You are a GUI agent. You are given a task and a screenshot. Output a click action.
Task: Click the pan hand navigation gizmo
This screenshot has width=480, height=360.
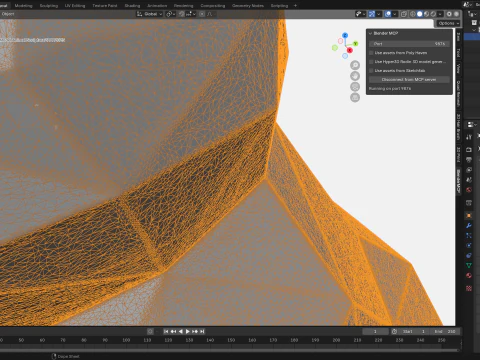click(x=355, y=76)
